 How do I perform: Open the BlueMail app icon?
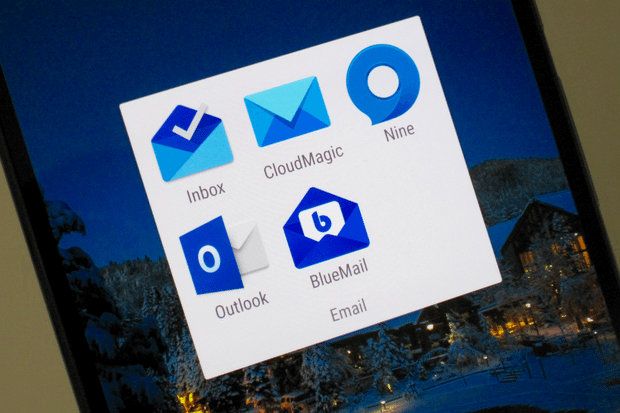327,228
